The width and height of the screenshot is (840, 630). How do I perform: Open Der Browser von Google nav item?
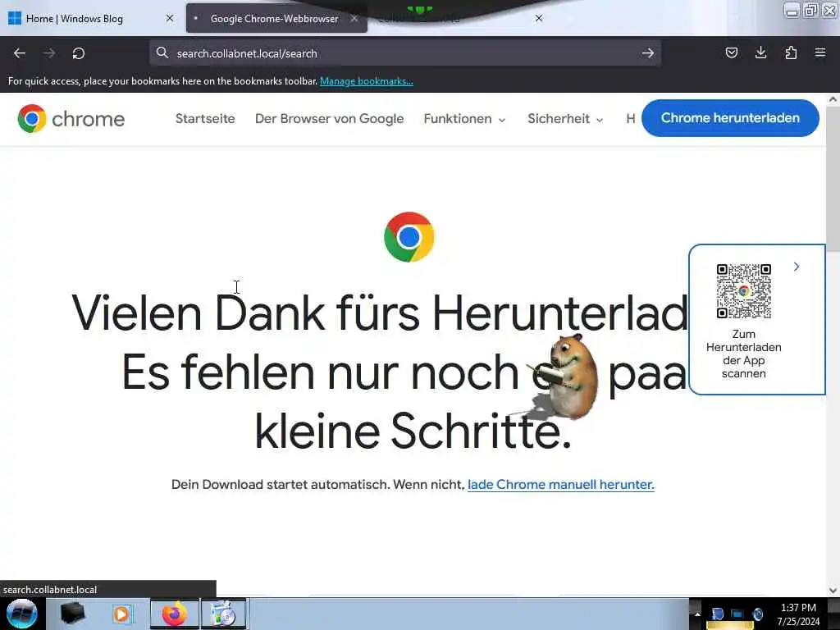click(x=330, y=118)
